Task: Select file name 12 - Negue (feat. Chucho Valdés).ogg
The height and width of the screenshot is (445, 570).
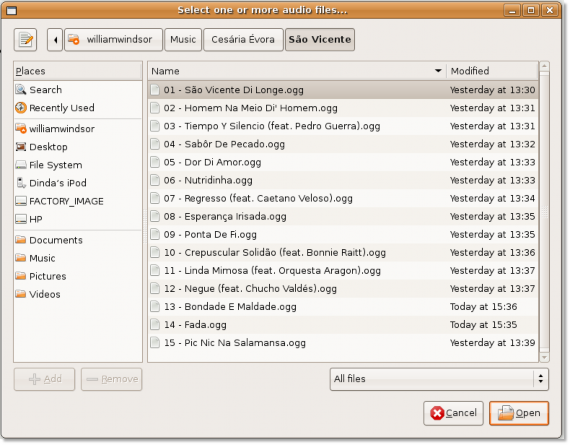Action: [250, 289]
